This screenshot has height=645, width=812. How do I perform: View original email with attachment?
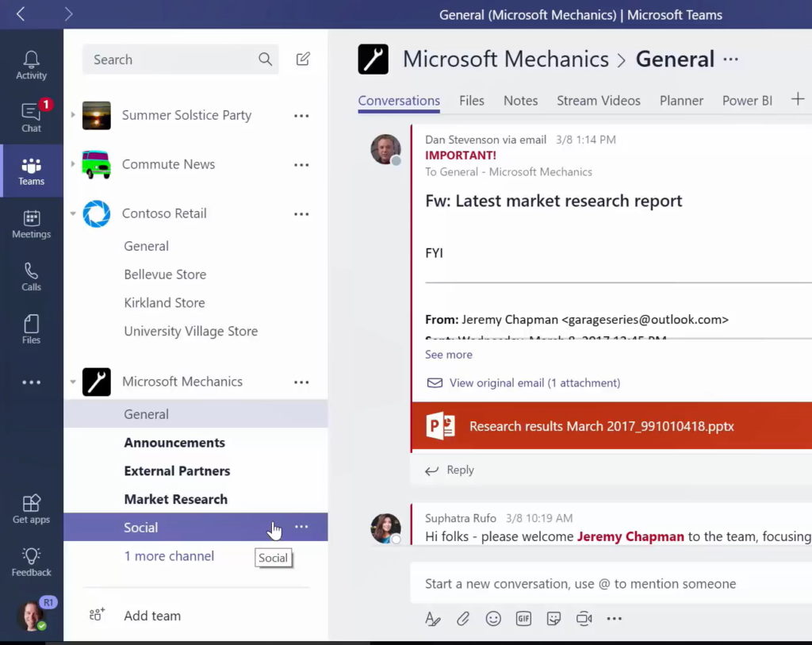point(523,383)
